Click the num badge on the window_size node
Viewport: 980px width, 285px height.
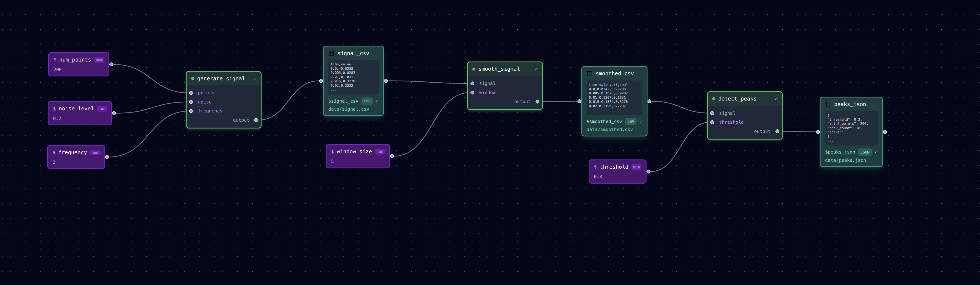[380, 151]
